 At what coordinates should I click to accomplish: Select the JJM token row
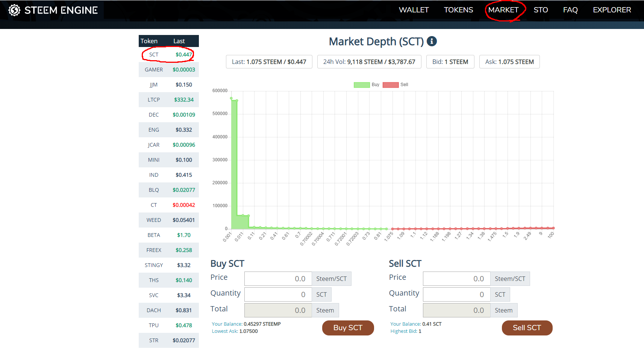click(169, 85)
